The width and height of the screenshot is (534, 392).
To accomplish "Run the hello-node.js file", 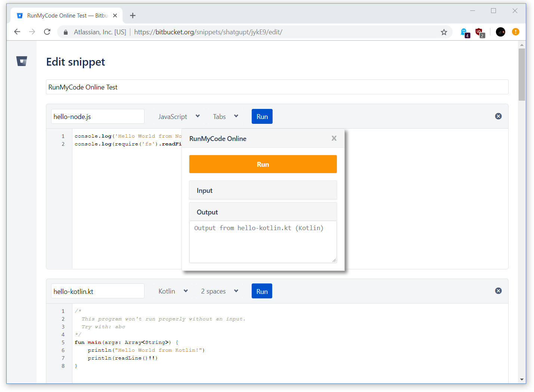I will pos(262,116).
